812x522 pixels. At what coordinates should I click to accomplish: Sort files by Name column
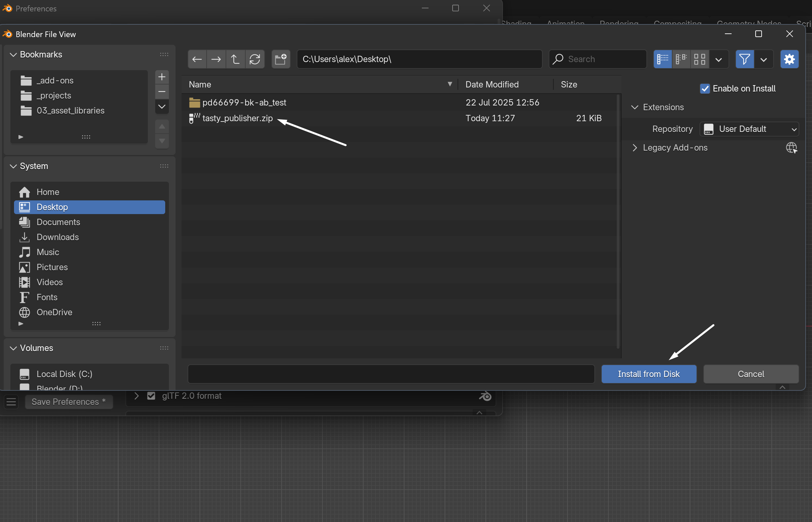[319, 84]
